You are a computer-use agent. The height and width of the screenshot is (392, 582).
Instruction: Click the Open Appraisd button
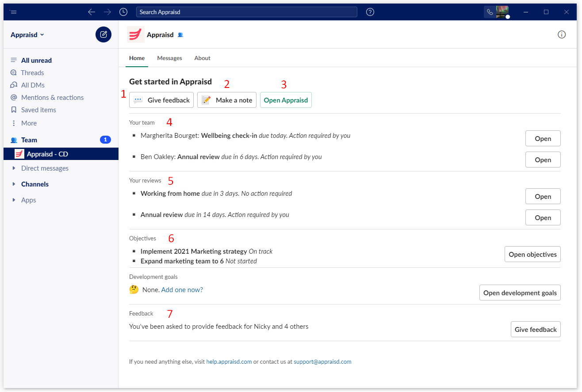point(286,100)
